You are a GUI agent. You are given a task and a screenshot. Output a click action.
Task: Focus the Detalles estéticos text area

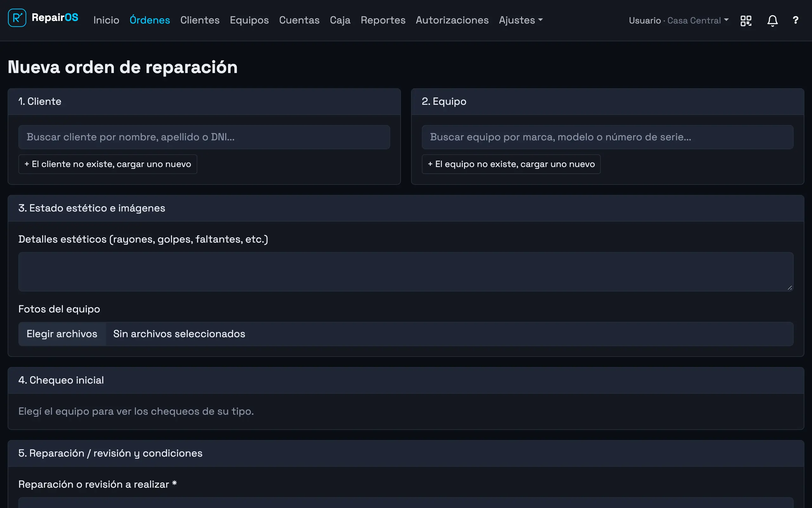tap(406, 271)
